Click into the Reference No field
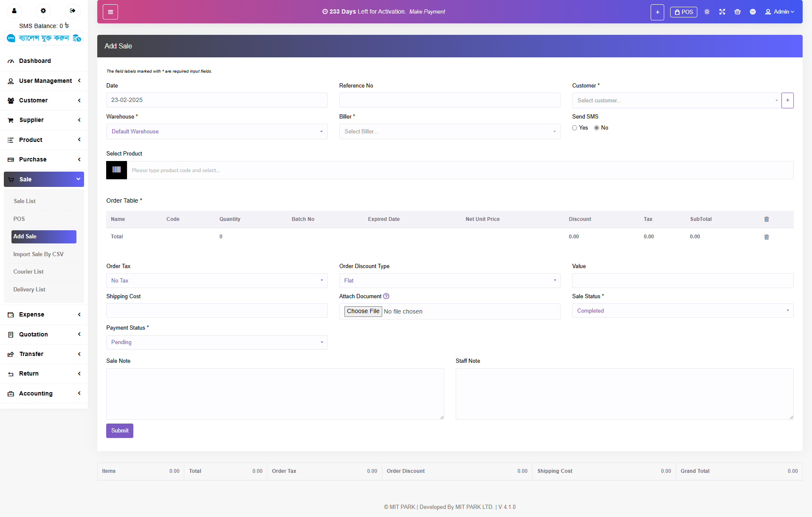Viewport: 812px width, 517px height. pyautogui.click(x=449, y=100)
